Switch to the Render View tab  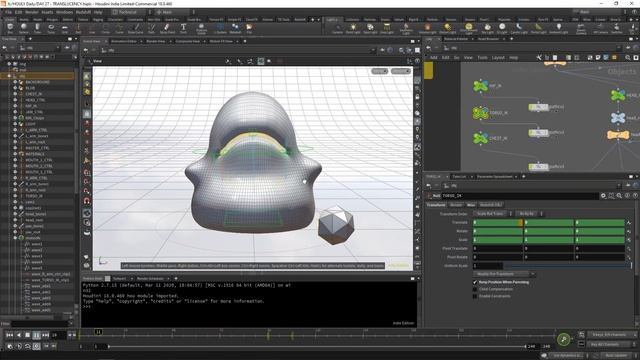pos(156,41)
